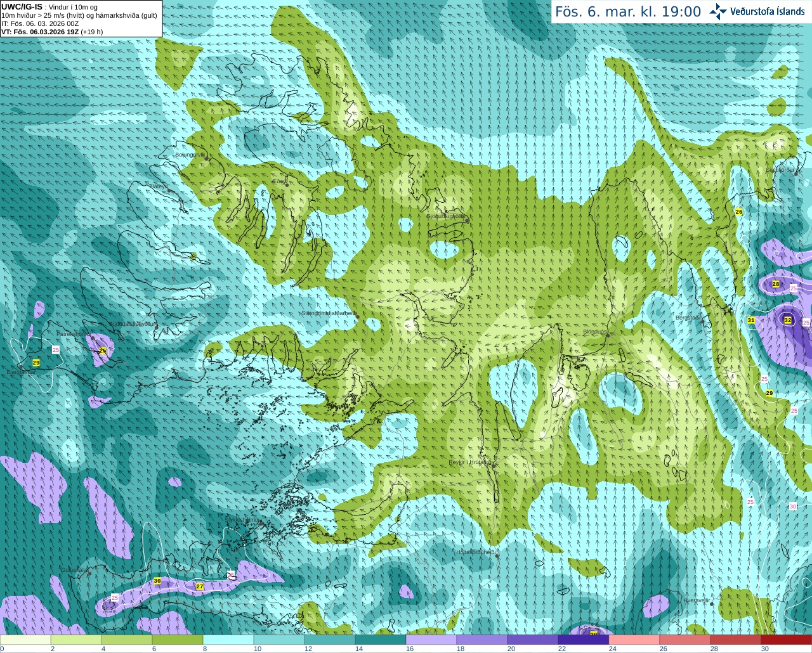Click the yellow 27 gust marker on Snæfellsnes
The height and width of the screenshot is (653, 812).
point(200,586)
